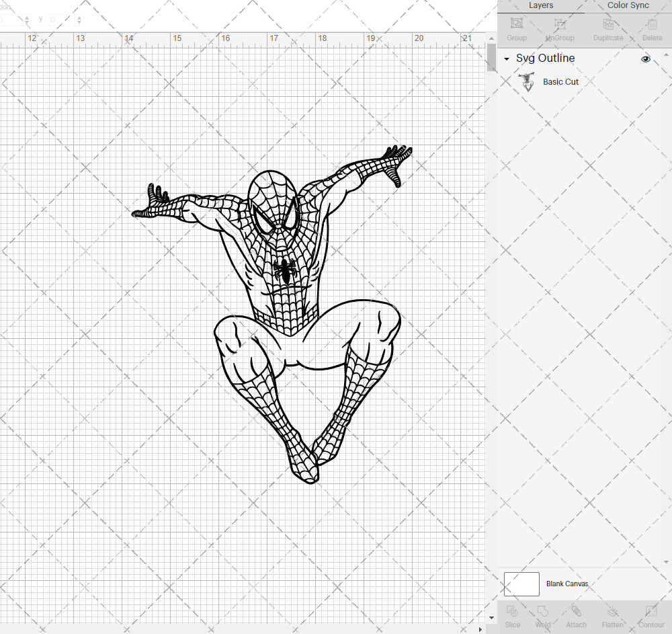The height and width of the screenshot is (634, 672).
Task: Click the canvas scroll down arrow
Action: click(491, 618)
